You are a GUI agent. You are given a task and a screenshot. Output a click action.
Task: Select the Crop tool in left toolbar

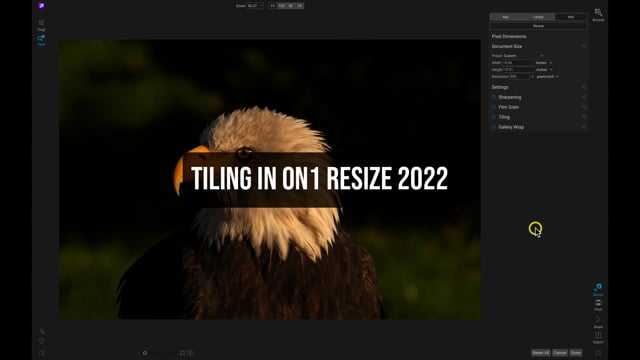pyautogui.click(x=41, y=24)
